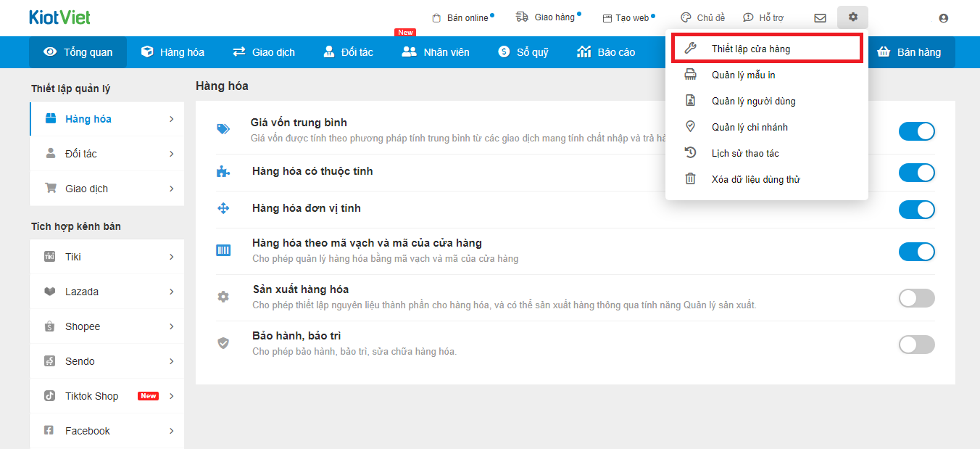Turn on Bảo hành, bảo trì switch
The height and width of the screenshot is (449, 980).
(916, 345)
